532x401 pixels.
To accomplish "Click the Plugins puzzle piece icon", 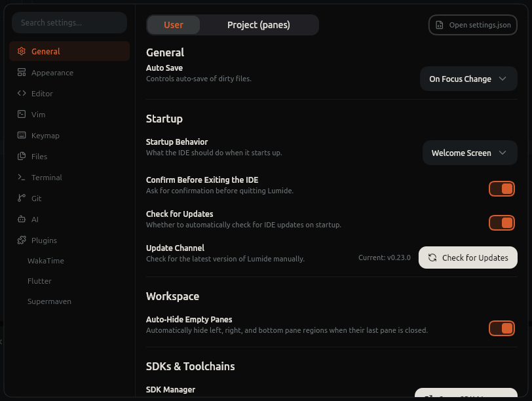I will [22, 240].
